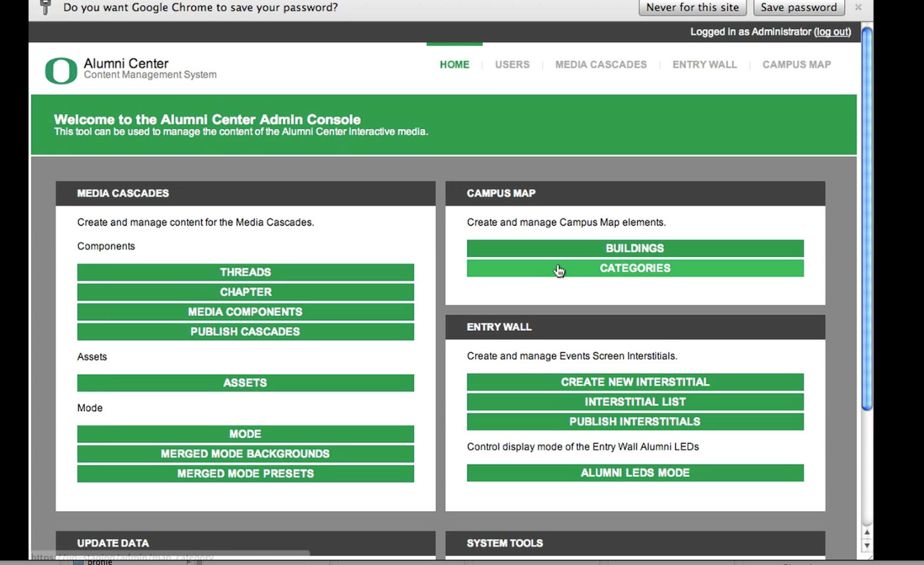Click the Publish Cascades button

pos(245,332)
